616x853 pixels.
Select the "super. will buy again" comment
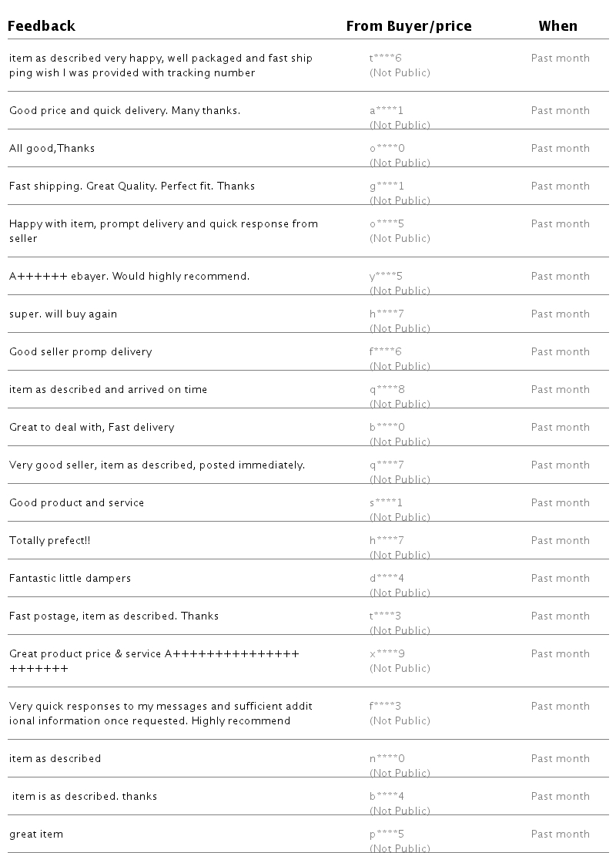63,314
